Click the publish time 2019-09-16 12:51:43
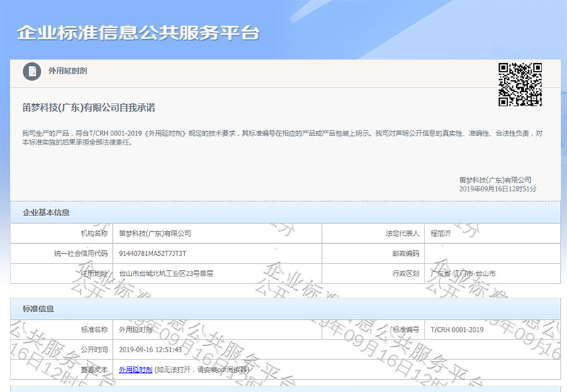567x392 pixels. click(x=150, y=349)
